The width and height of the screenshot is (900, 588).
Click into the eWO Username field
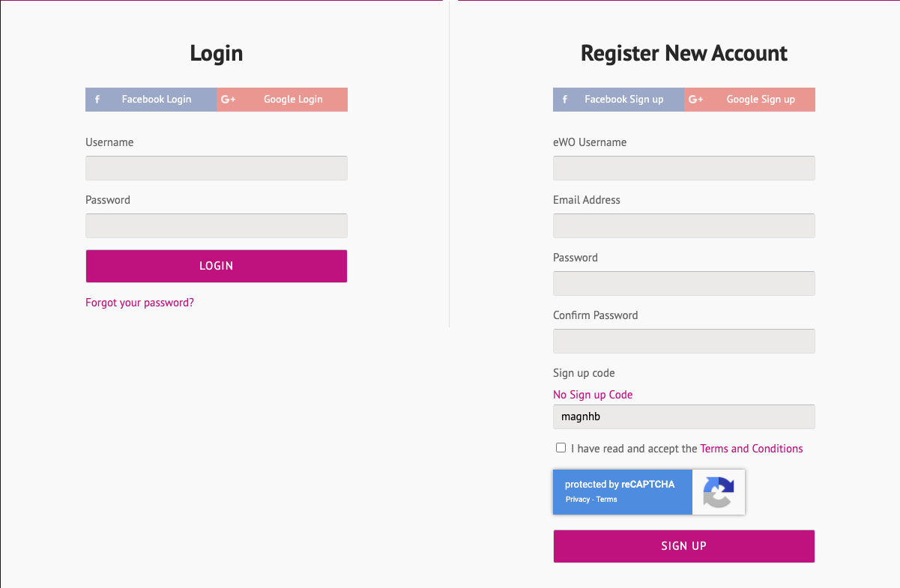pyautogui.click(x=683, y=168)
